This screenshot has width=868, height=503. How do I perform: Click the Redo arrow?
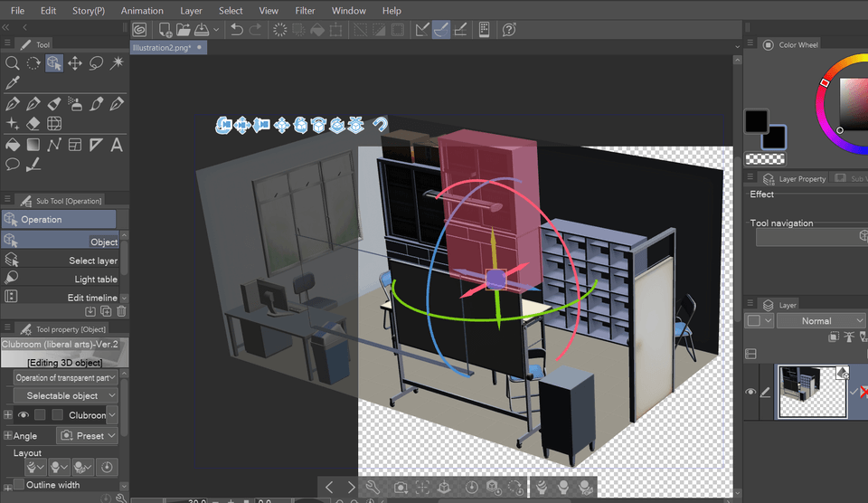255,30
